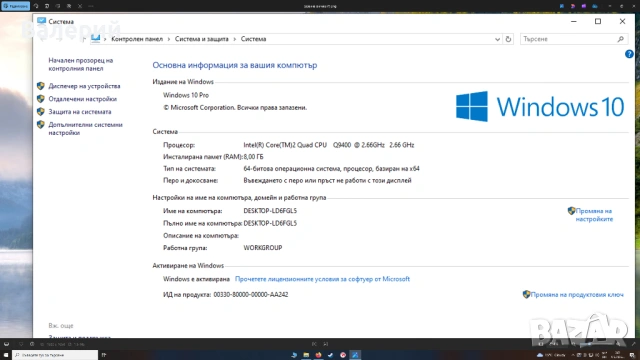Click the Windows 10 logo
Screen dimensions: 640x360
(x=540, y=107)
